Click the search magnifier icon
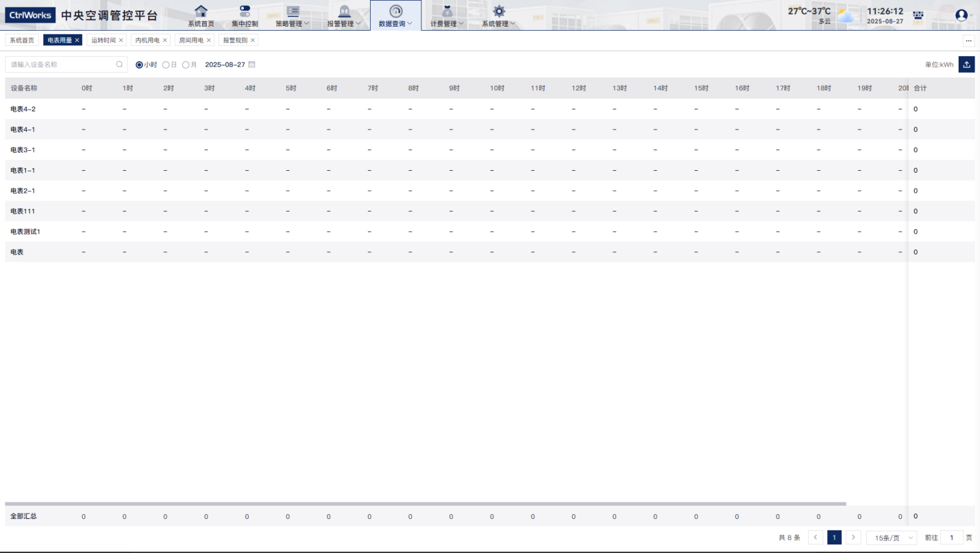This screenshot has width=980, height=553. (x=120, y=65)
